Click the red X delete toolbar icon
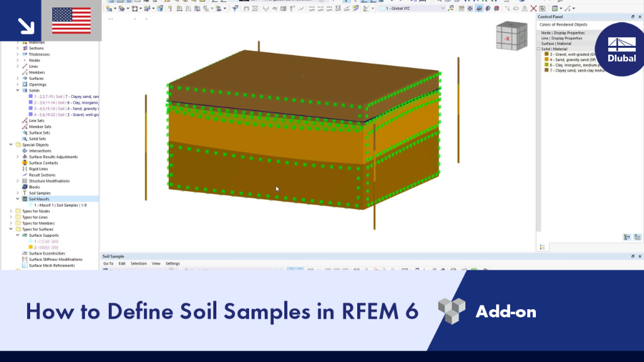Viewport: 644px width, 362px height. [x=533, y=8]
